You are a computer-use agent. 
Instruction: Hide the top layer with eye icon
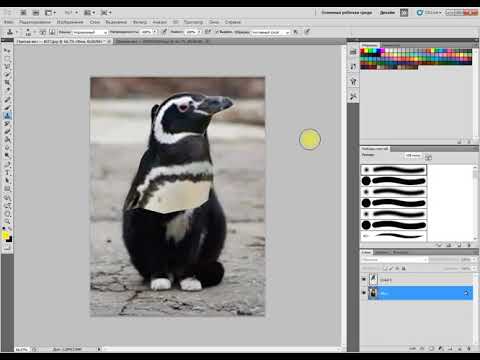tap(364, 279)
